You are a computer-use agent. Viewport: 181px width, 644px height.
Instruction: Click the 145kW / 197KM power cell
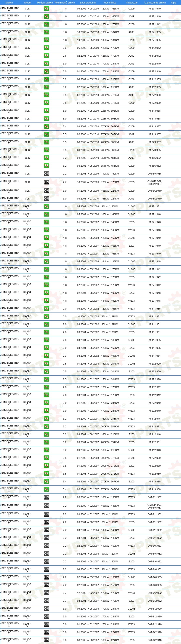click(x=110, y=356)
